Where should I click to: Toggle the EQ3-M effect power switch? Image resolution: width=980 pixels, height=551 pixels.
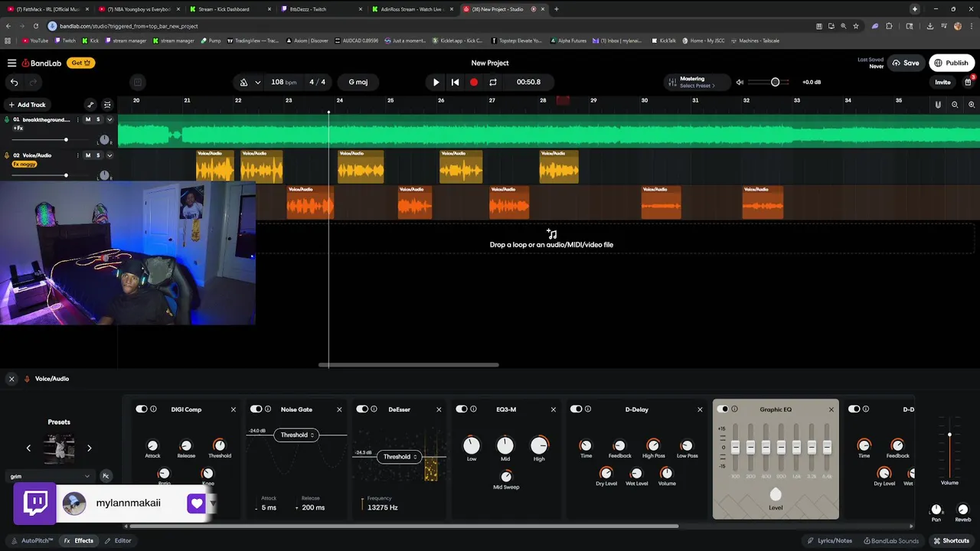461,409
